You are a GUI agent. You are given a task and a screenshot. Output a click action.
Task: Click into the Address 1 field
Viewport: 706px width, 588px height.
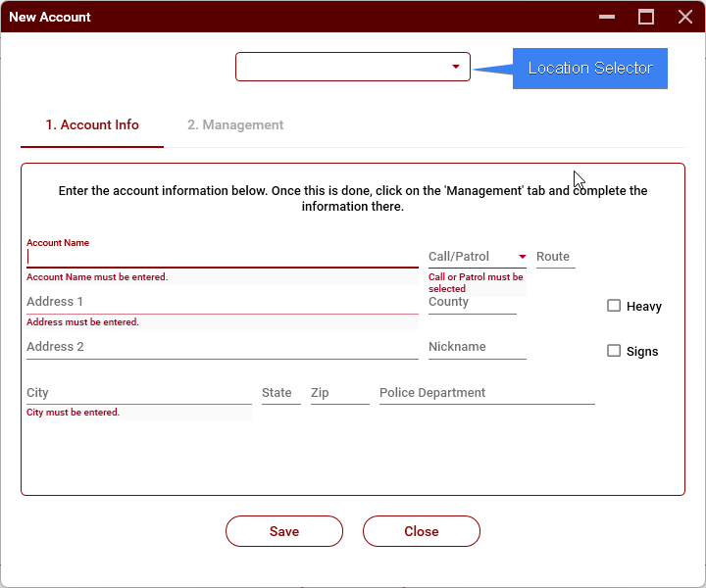222,302
